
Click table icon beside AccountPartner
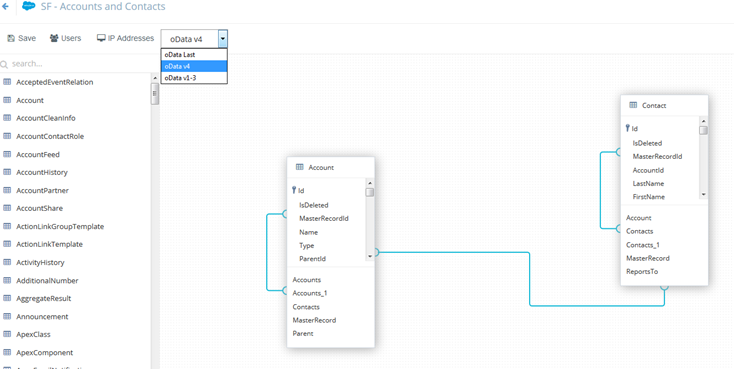coord(7,190)
